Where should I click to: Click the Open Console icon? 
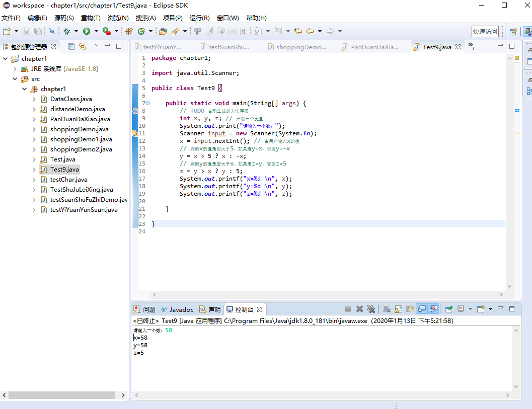[481, 308]
